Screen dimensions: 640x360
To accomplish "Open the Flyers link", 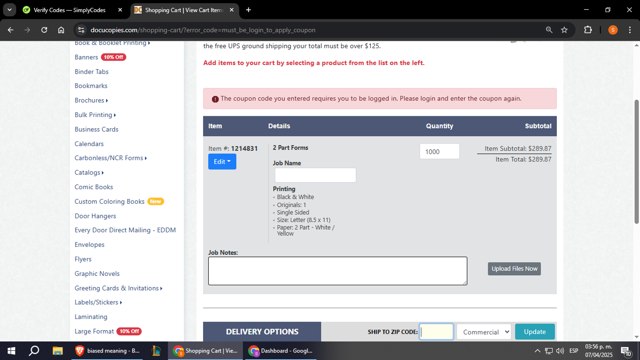I will (83, 259).
